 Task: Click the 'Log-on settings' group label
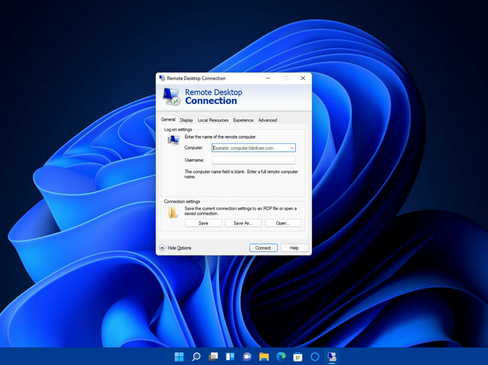coord(178,129)
